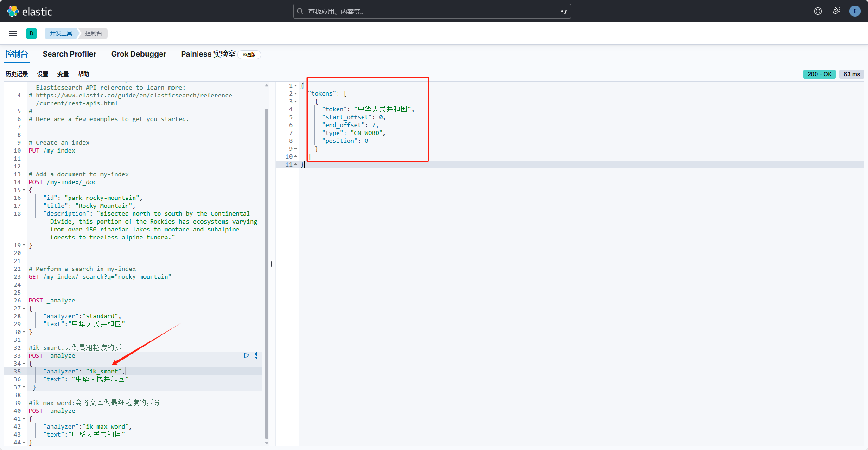Click the #ik_max_word comment line

[x=94, y=403]
